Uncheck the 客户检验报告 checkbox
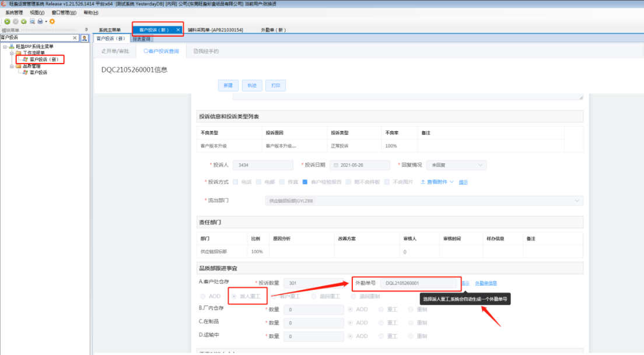644x355 pixels. tap(304, 182)
